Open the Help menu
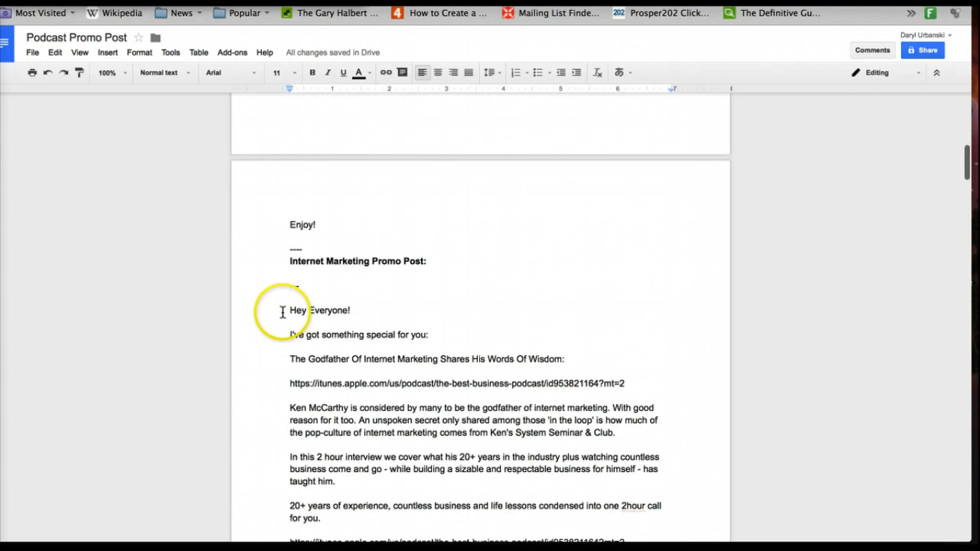This screenshot has width=980, height=551. click(x=265, y=52)
